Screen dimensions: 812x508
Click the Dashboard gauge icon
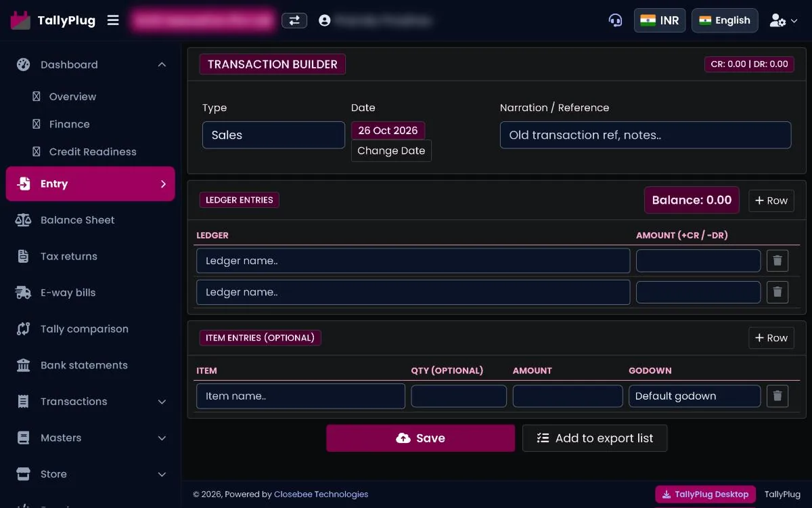tap(24, 64)
